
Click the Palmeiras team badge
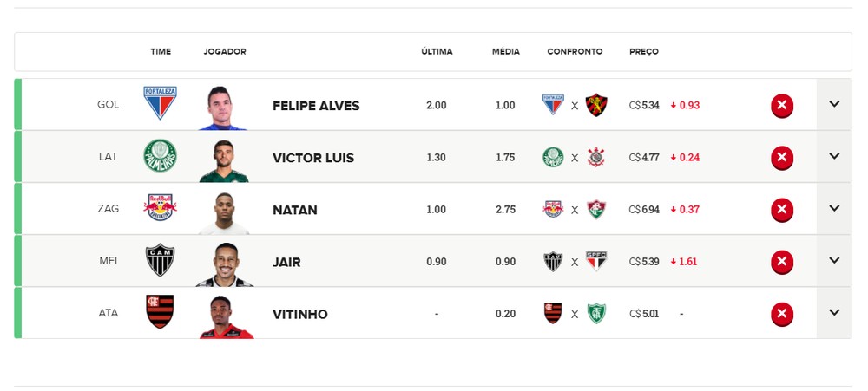[160, 155]
